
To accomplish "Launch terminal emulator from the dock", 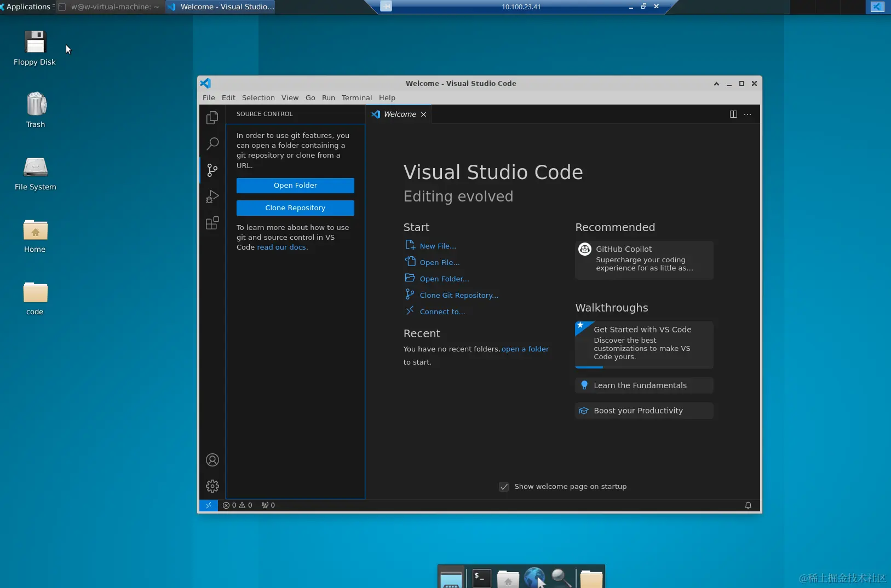I will point(482,578).
